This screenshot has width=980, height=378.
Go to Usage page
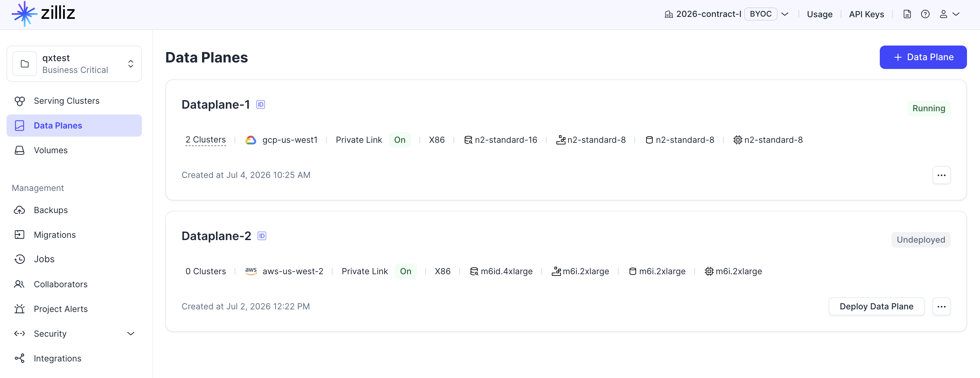point(820,14)
